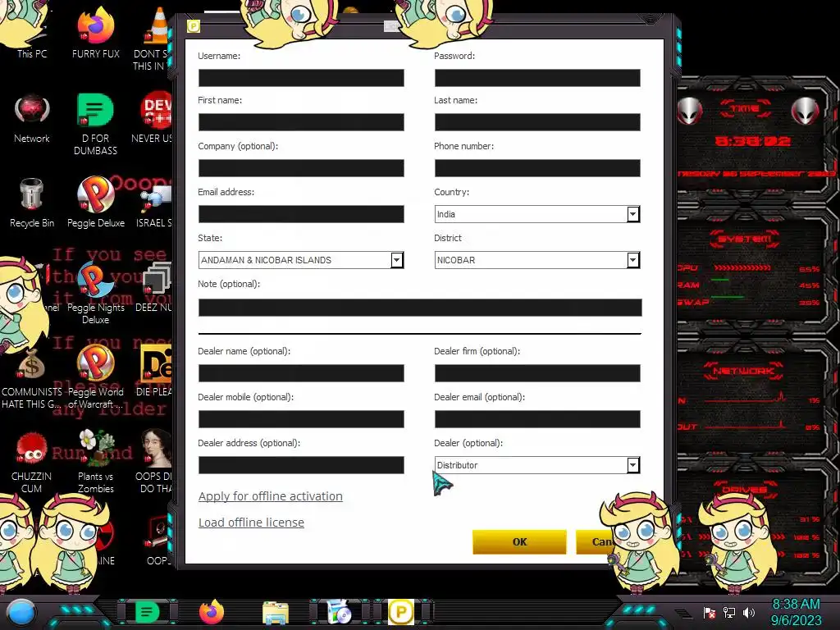Viewport: 840px width, 630px height.
Task: Launch Peggle World of Warcraft icon
Action: pyautogui.click(x=95, y=377)
